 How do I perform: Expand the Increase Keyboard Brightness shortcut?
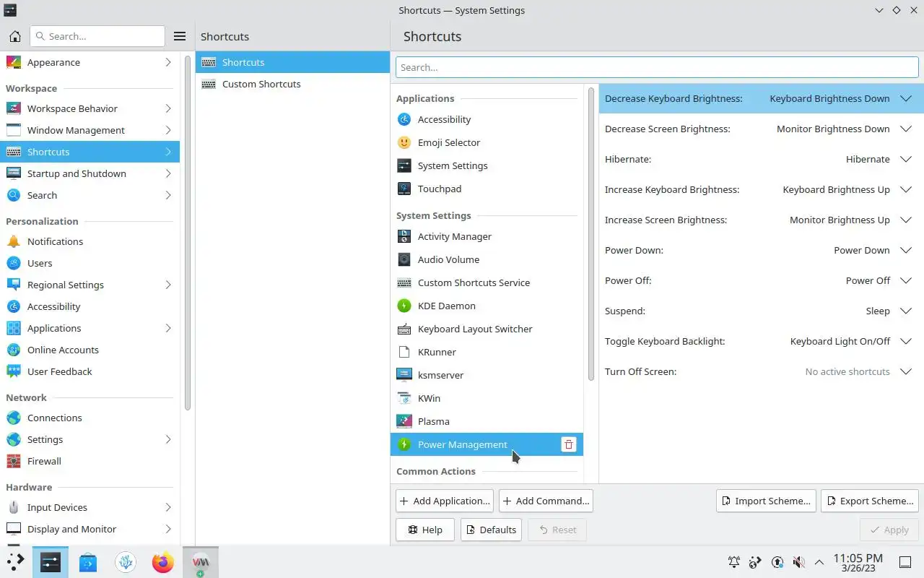[906, 189]
